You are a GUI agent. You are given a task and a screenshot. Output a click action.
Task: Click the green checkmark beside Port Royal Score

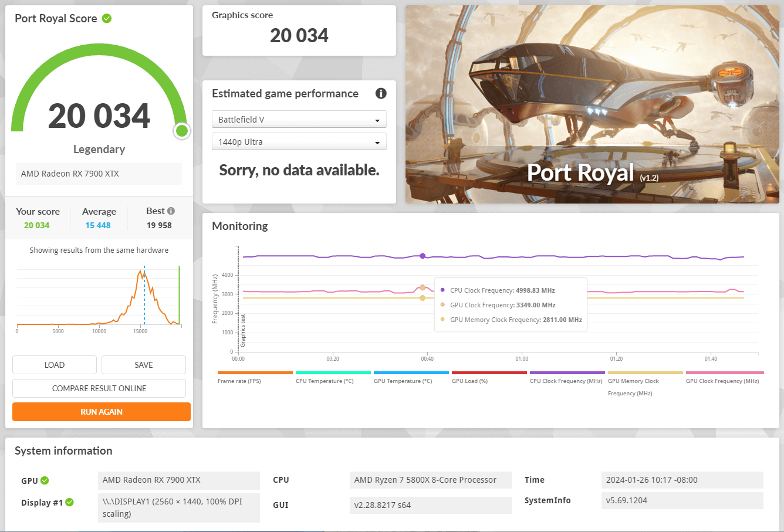pos(107,18)
